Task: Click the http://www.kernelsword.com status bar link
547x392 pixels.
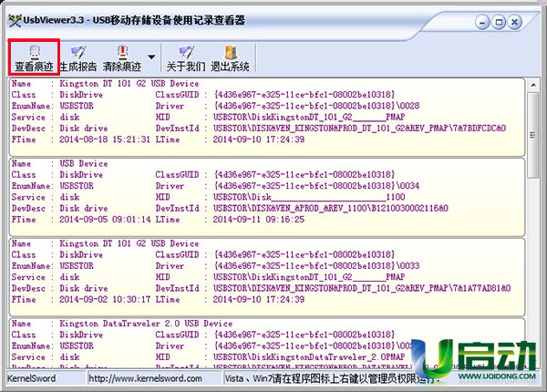Action: coord(139,377)
